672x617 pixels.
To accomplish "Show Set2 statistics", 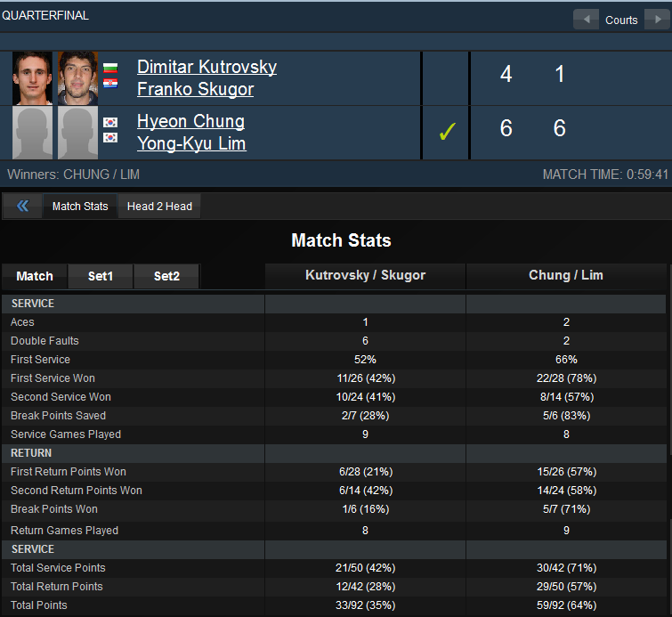I will tap(166, 276).
